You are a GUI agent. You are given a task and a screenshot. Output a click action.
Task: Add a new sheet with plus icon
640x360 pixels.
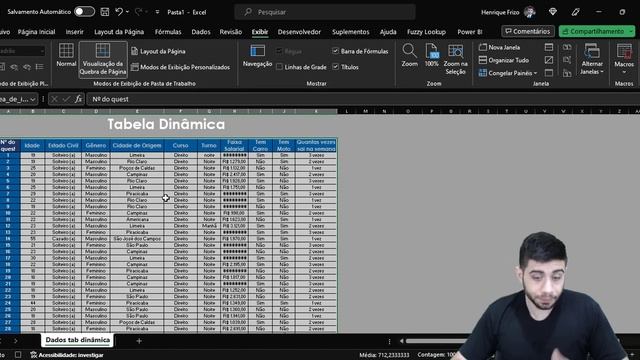[139, 340]
